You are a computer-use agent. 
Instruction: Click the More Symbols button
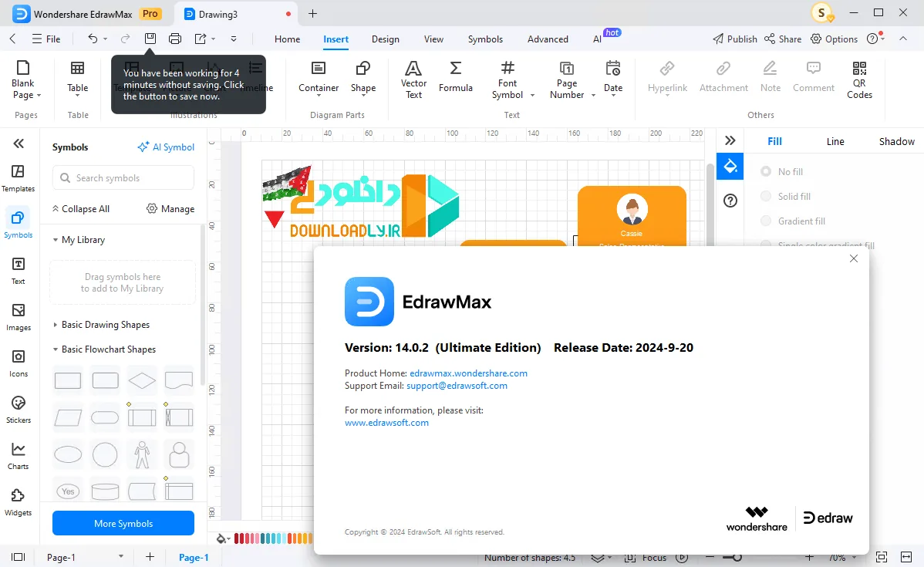123,523
